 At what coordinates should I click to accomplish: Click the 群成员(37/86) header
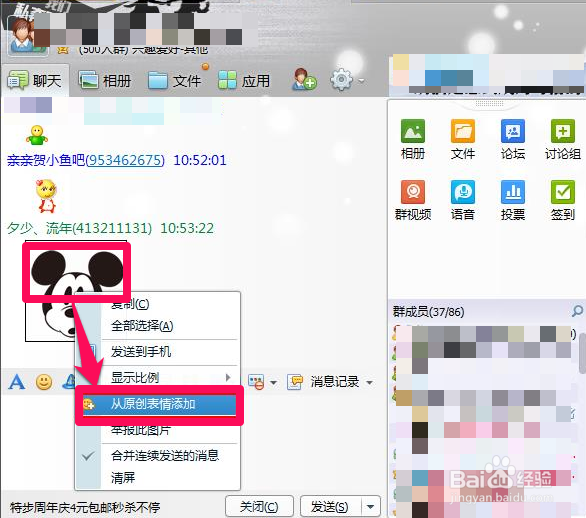(x=428, y=312)
